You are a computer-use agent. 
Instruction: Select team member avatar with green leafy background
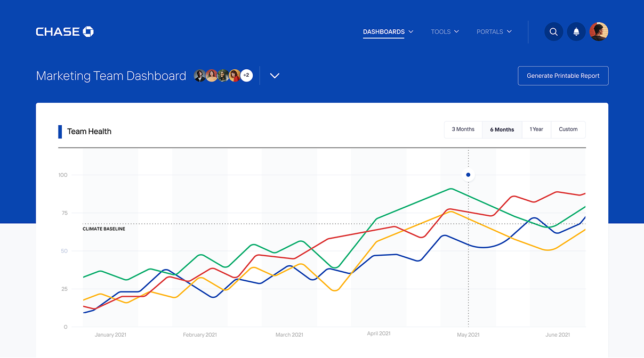click(x=223, y=76)
